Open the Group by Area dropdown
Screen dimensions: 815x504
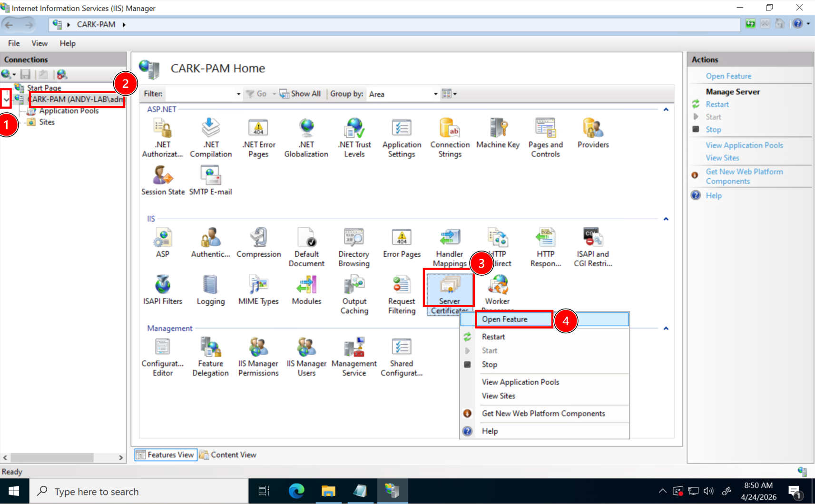(x=435, y=94)
